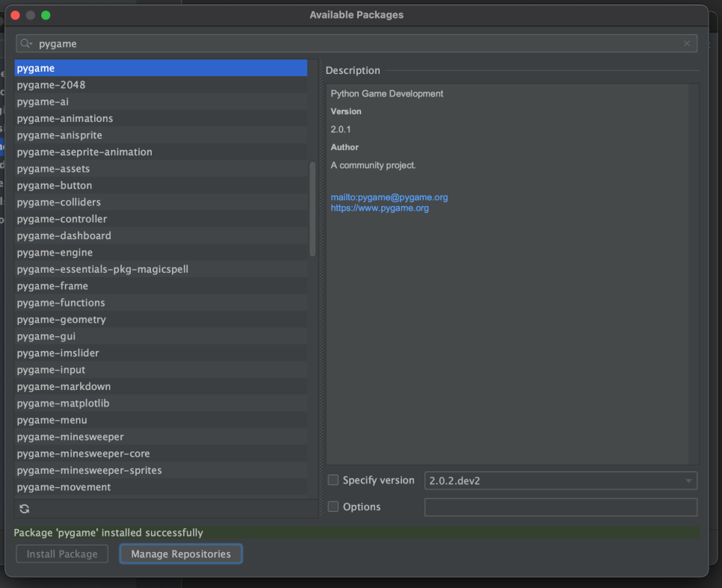Open the version 2.0.2.dev2 dropdown

pos(561,480)
